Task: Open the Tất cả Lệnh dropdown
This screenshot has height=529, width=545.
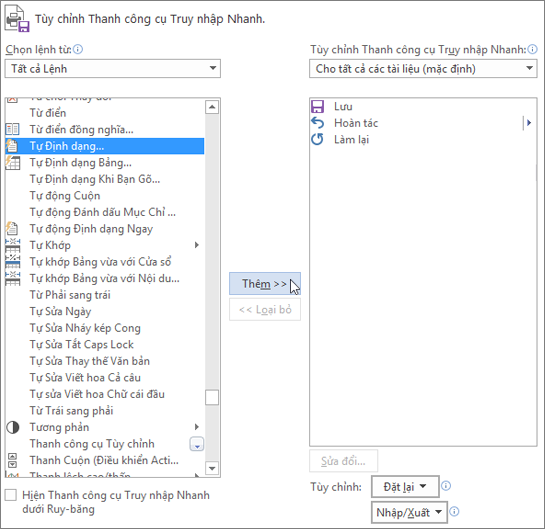Action: point(113,68)
